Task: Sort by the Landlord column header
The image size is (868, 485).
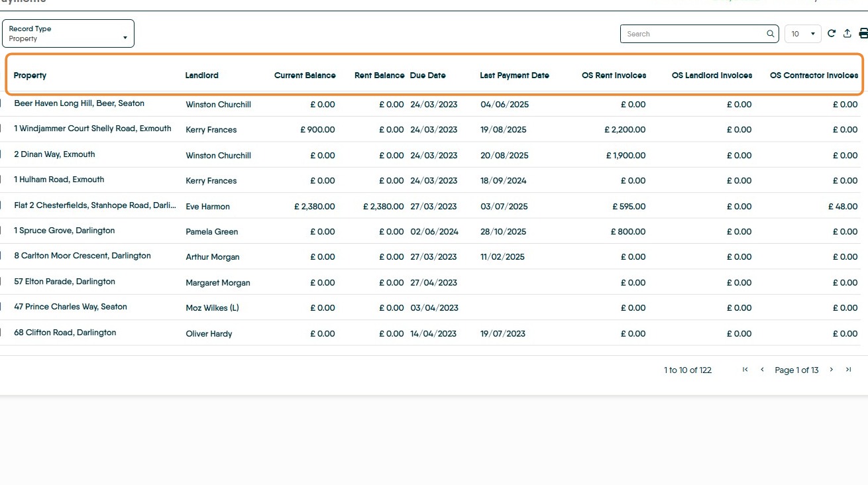Action: [202, 76]
